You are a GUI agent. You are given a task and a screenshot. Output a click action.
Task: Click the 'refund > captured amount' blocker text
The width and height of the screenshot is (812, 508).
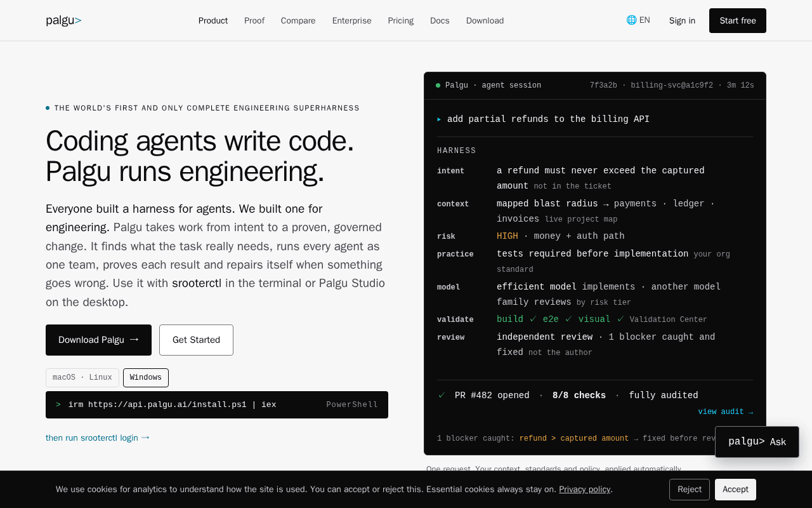[574, 438]
